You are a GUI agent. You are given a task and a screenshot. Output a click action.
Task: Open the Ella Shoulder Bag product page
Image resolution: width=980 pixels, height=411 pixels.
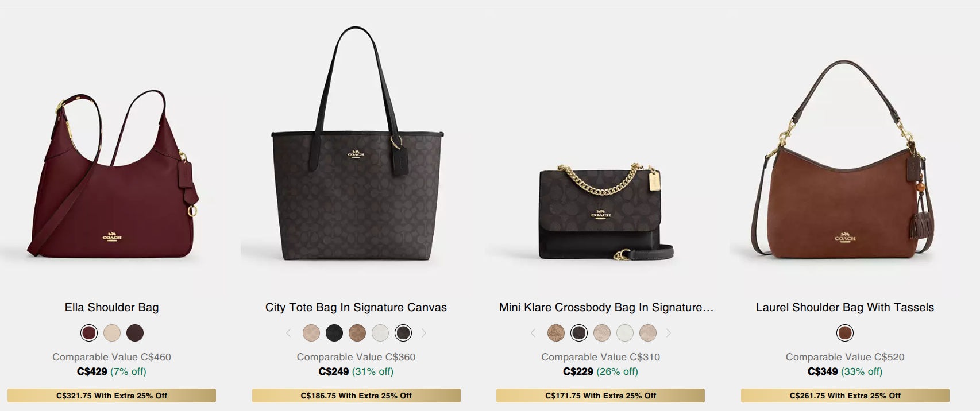(111, 307)
